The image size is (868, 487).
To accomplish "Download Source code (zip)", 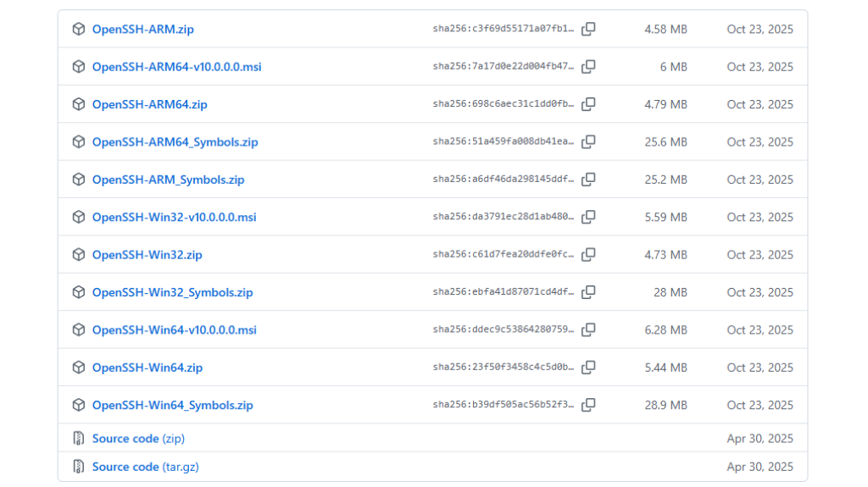I will [x=138, y=439].
